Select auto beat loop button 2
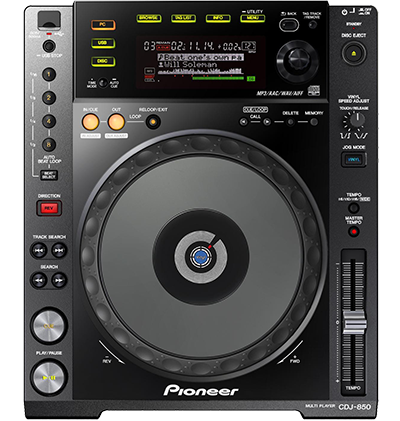 [49, 98]
